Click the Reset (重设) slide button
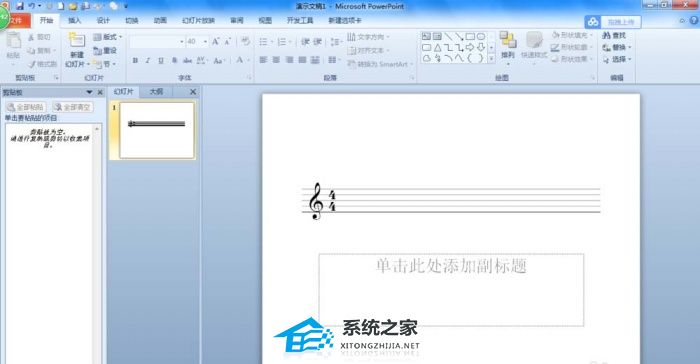Screen dimensions: 700x364 pos(105,50)
